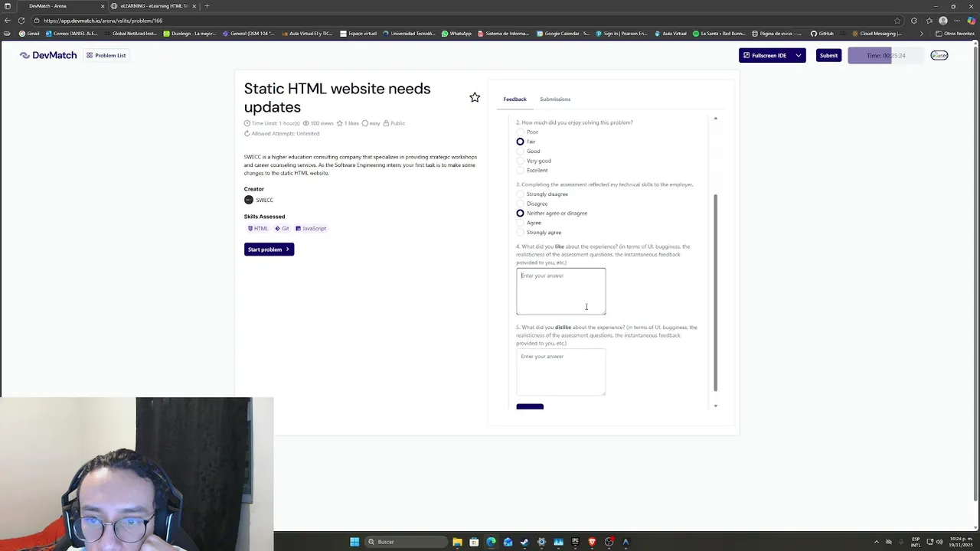The width and height of the screenshot is (980, 551).
Task: Click the 'dislike about the experience' answer box
Action: [x=560, y=372]
